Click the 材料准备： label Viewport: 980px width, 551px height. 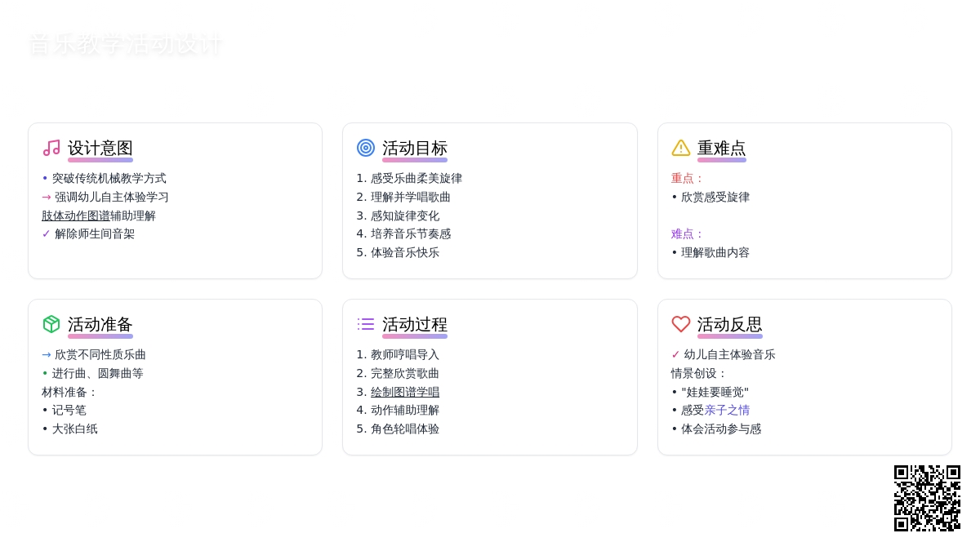point(70,392)
